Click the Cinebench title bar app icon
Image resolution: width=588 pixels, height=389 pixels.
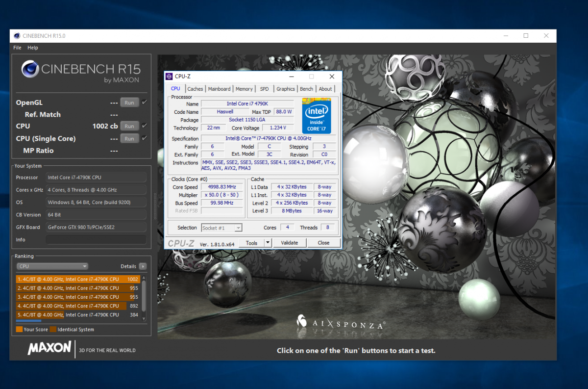tap(17, 36)
